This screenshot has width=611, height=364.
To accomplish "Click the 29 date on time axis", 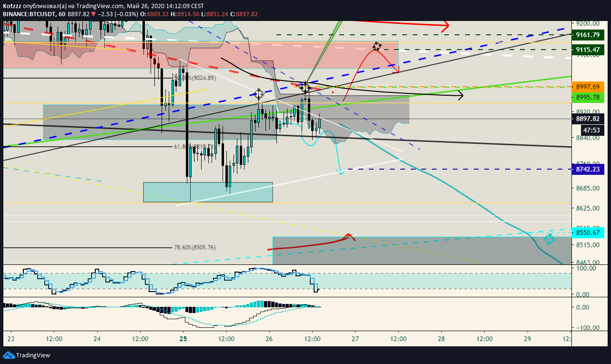I will coord(527,339).
